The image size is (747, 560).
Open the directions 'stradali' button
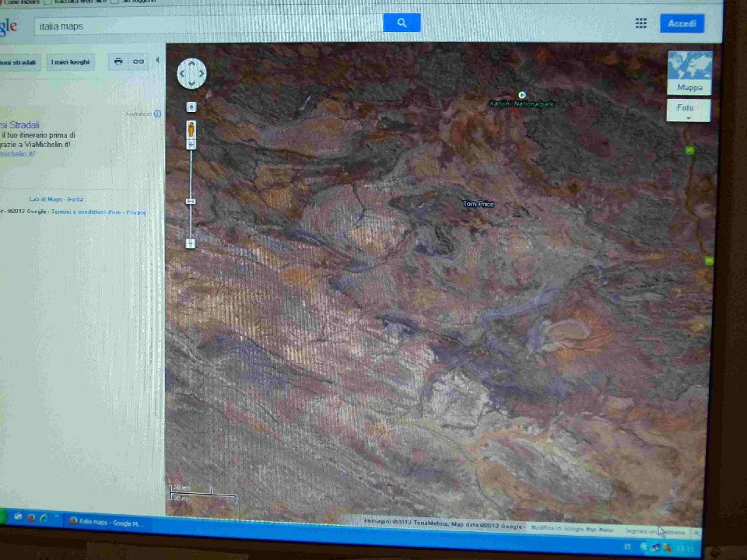[19, 62]
